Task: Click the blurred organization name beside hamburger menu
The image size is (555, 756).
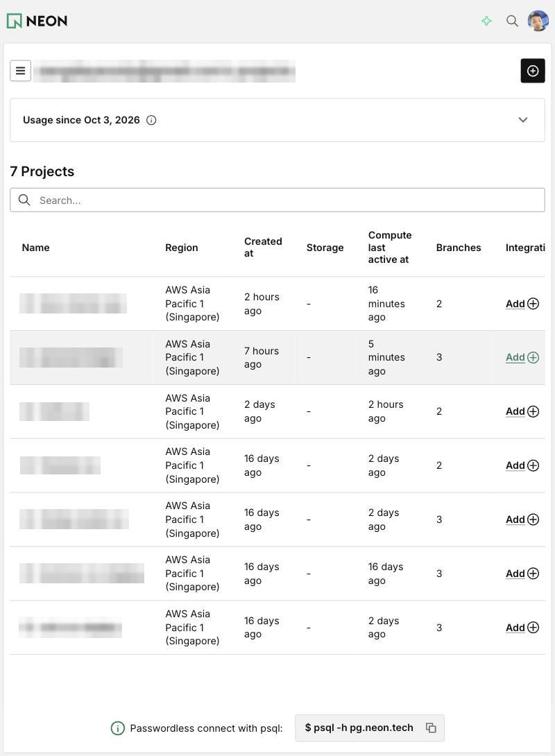Action: (166, 71)
